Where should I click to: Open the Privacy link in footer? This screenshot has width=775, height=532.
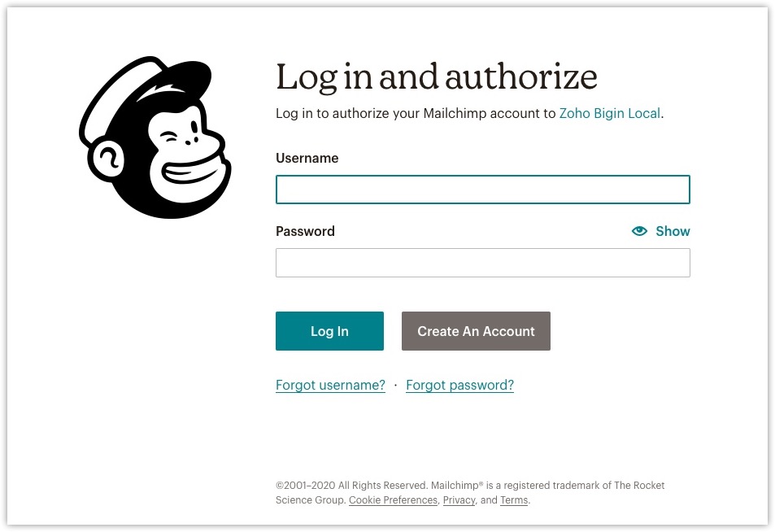tap(459, 500)
